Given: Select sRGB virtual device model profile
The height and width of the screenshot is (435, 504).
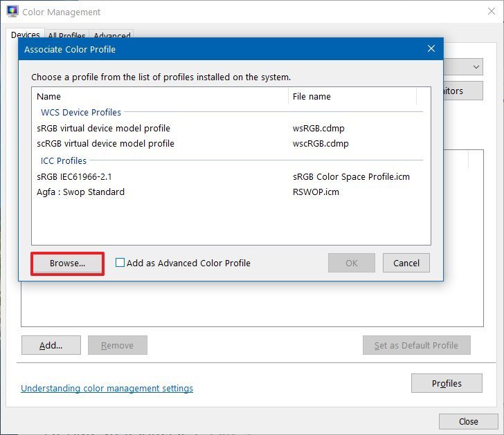Looking at the screenshot, I should tap(103, 128).
